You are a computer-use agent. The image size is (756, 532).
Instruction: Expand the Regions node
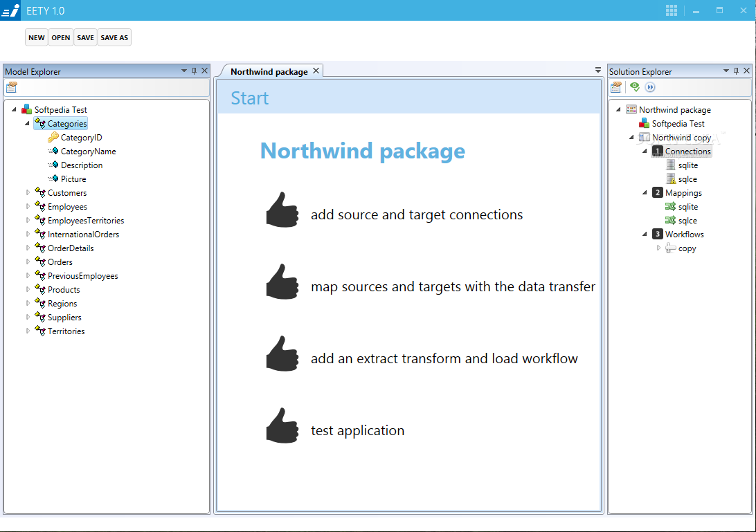28,304
